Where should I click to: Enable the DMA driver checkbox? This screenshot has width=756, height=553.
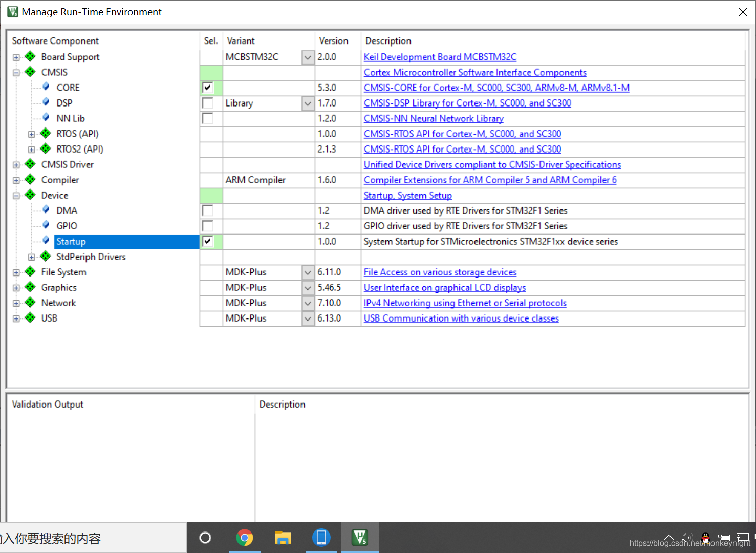[207, 210]
